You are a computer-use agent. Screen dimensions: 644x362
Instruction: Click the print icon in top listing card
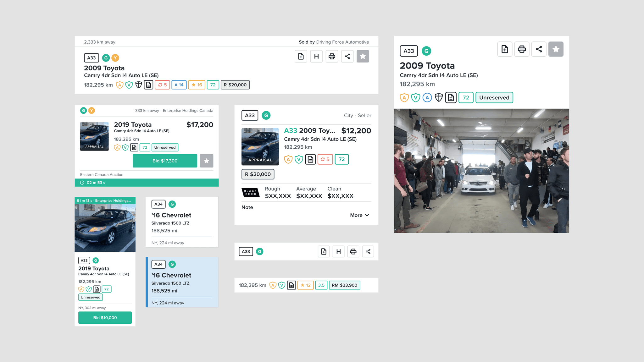coord(332,57)
